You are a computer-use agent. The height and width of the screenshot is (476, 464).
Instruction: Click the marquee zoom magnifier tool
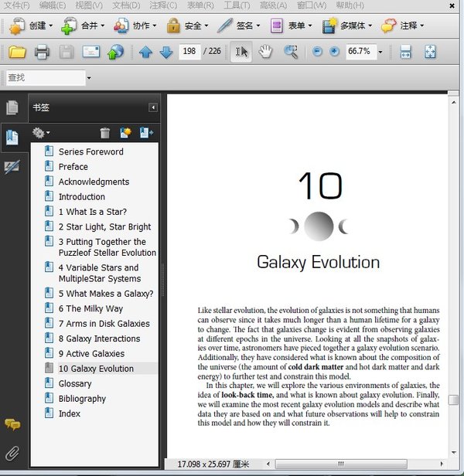(x=291, y=53)
